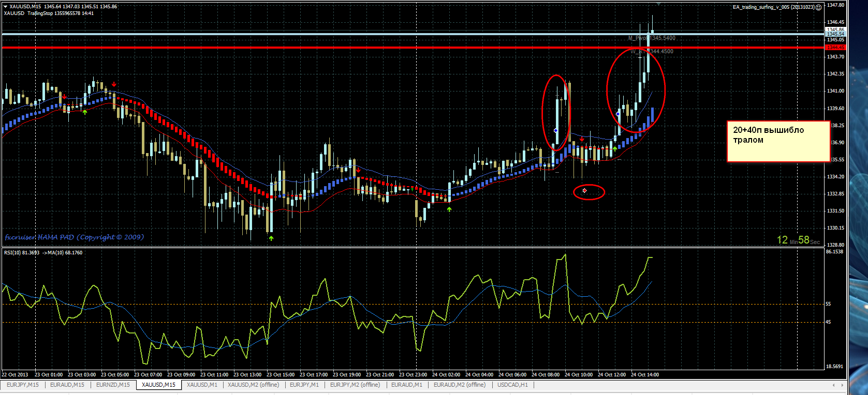Screen dimensions: 868x395
Task: Switch to the XAUUSD,M1 chart tab
Action: point(202,385)
